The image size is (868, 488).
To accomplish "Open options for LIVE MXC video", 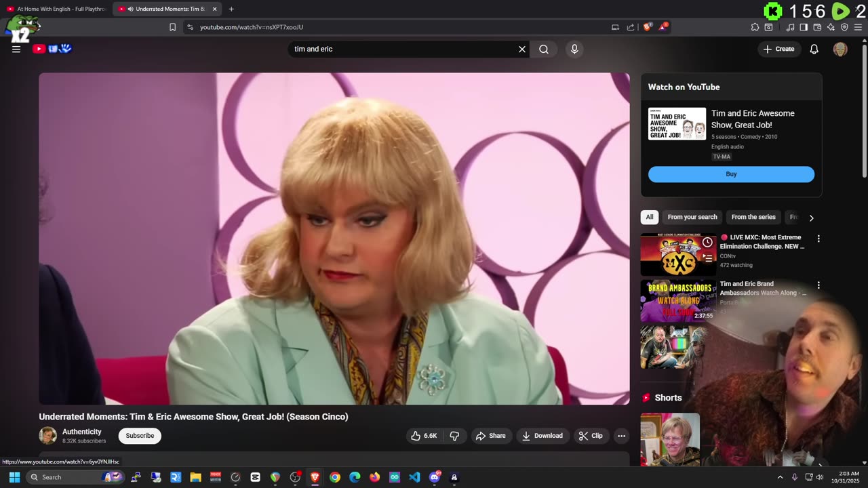I will [818, 239].
